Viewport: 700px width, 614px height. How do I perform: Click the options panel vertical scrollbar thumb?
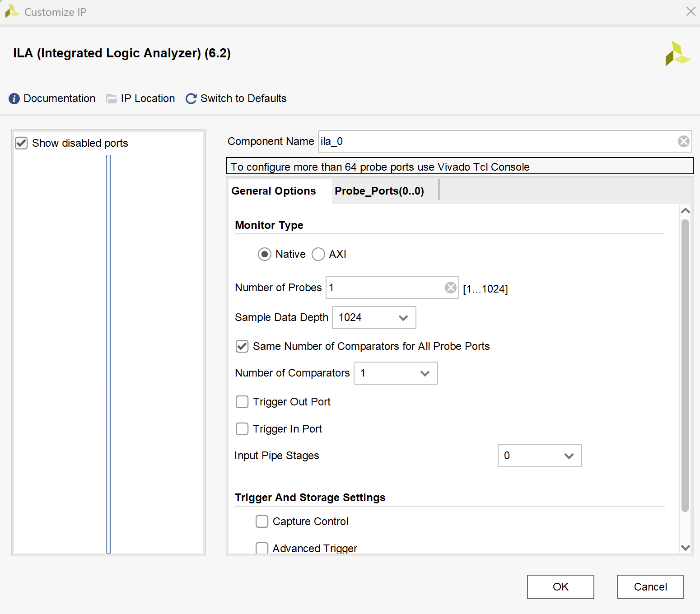click(685, 366)
